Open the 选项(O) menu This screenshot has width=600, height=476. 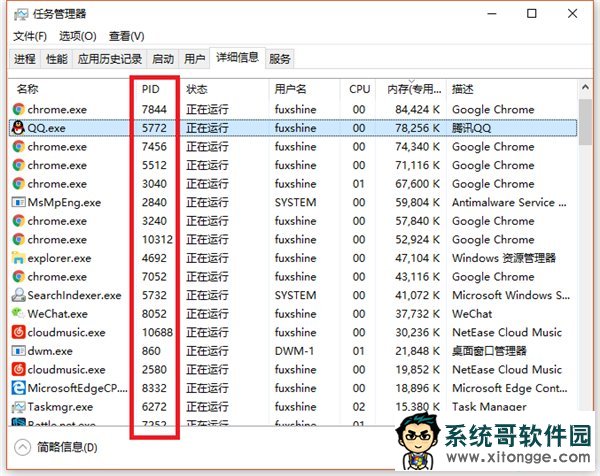click(77, 36)
